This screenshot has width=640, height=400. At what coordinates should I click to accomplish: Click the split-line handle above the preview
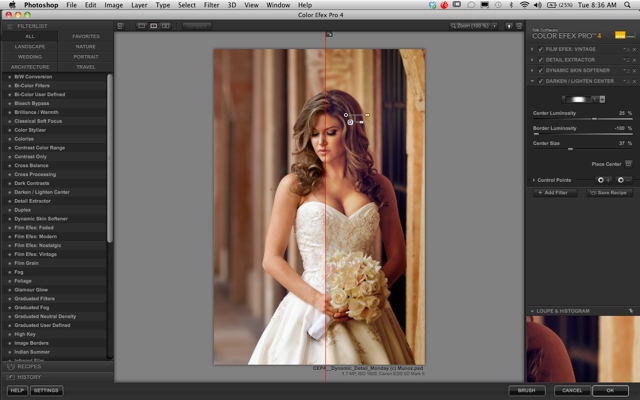329,35
